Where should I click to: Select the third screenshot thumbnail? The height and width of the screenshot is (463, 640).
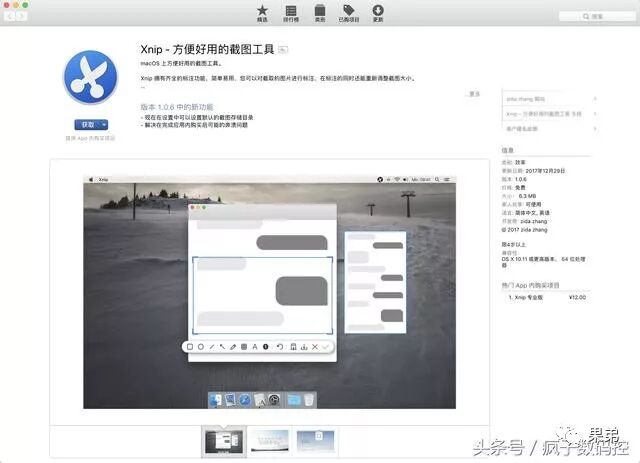tap(316, 441)
